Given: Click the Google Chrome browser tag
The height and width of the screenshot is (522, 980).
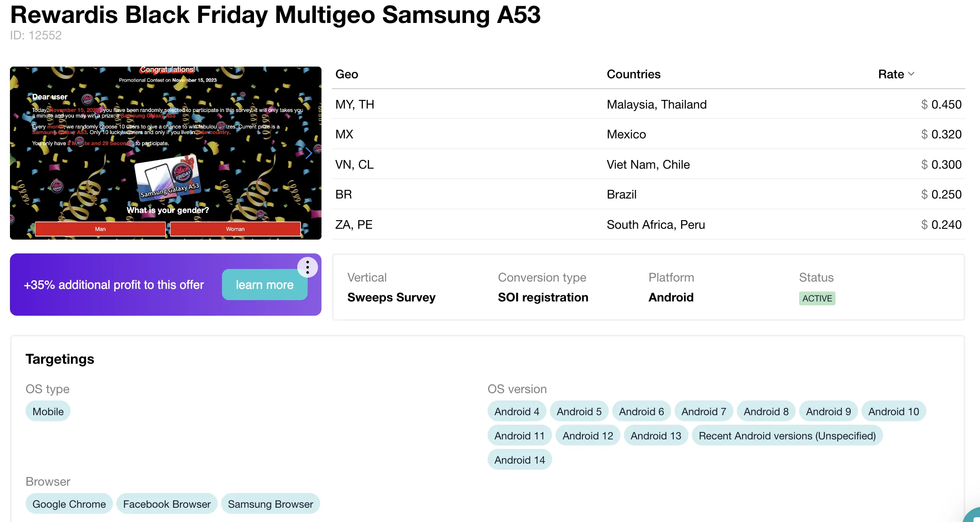Looking at the screenshot, I should [69, 504].
